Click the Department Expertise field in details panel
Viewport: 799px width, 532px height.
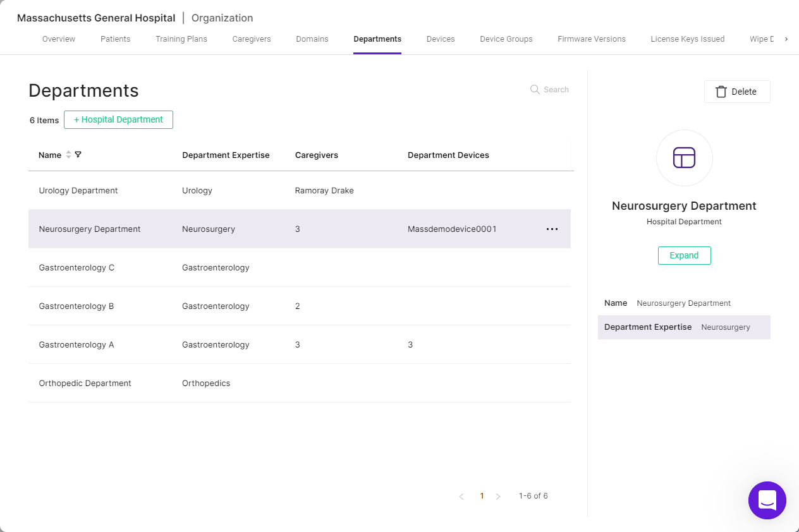[x=684, y=327]
